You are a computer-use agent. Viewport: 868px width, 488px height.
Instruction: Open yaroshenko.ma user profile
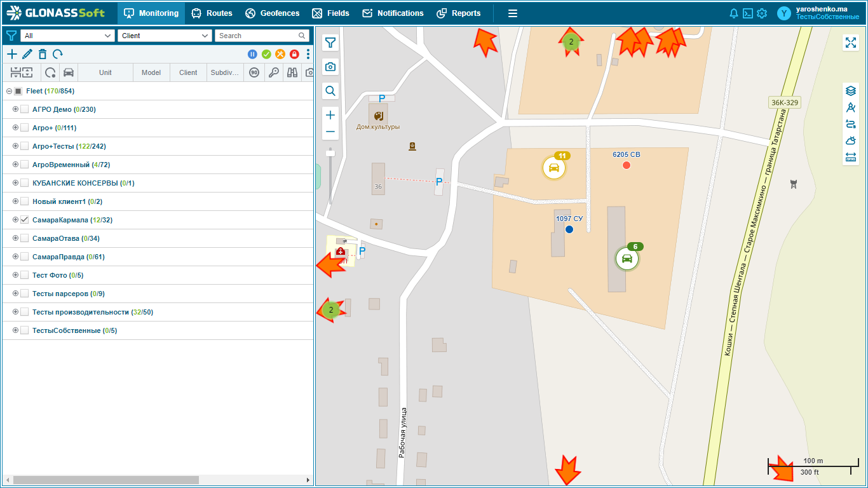click(818, 13)
